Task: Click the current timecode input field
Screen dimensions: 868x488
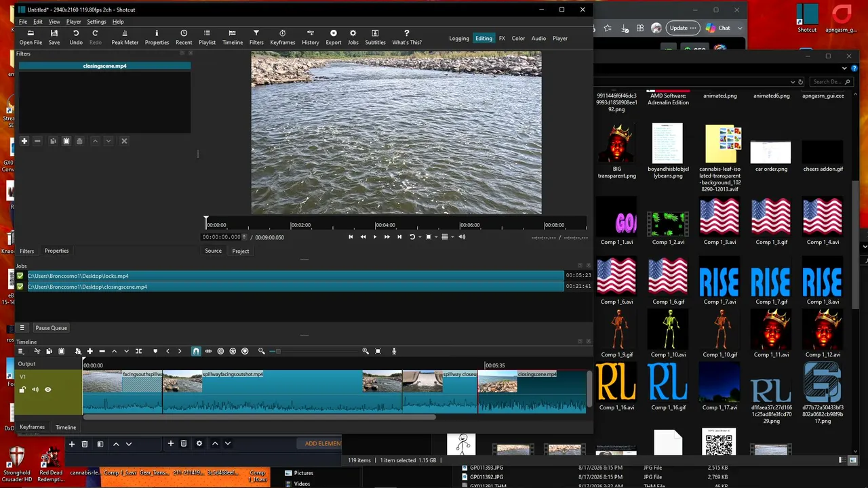Action: 222,237
